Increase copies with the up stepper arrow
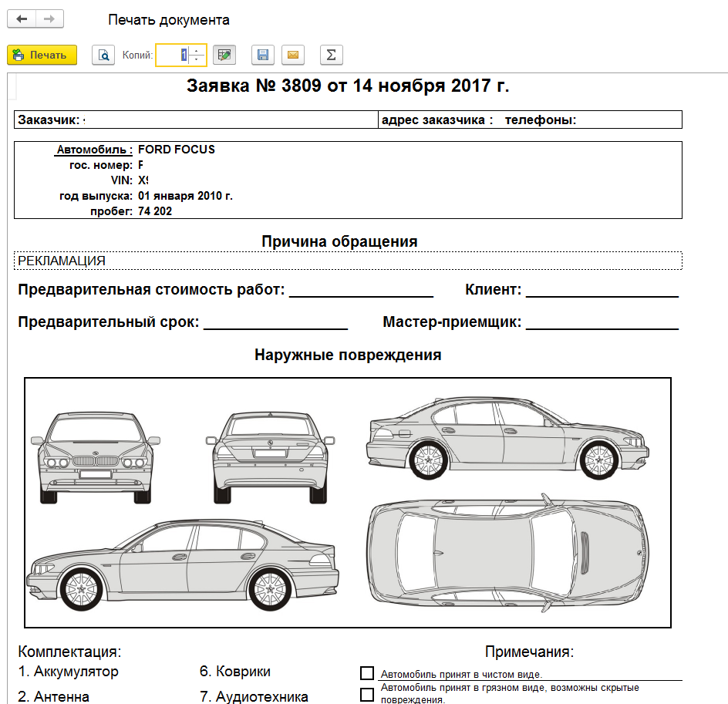The height and width of the screenshot is (704, 728). point(197,51)
